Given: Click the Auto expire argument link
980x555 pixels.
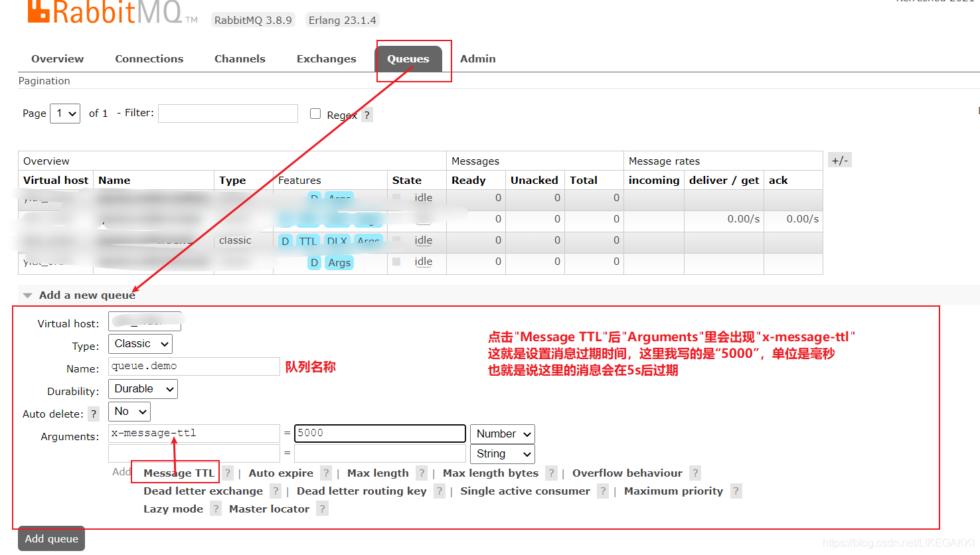Looking at the screenshot, I should click(x=281, y=473).
